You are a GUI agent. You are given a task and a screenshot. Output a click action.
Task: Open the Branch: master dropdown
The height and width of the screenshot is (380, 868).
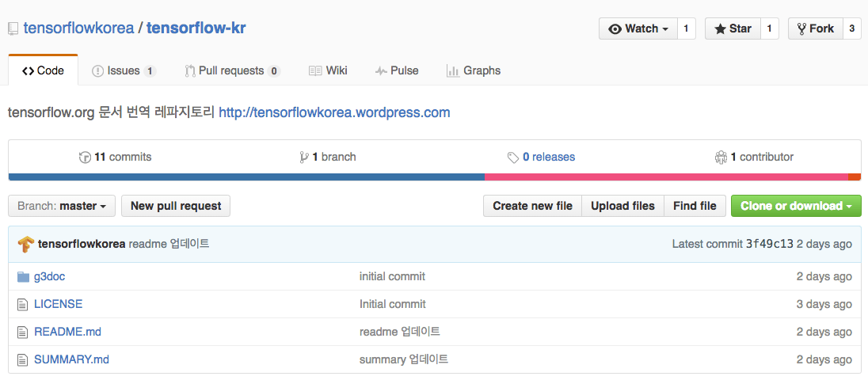[62, 206]
